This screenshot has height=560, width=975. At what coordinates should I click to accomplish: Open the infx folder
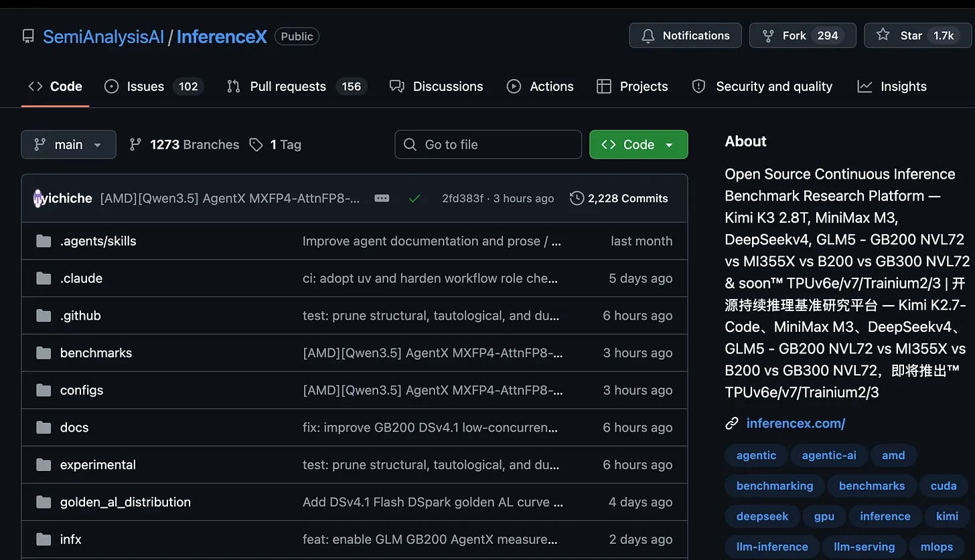[70, 539]
